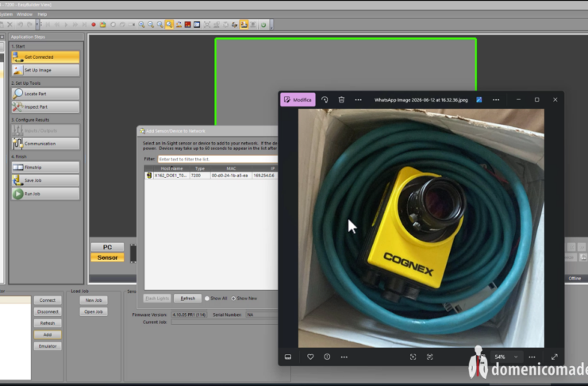Click the highlighted image overlay toolbar icon
Screen dimensions: 588x386
[244, 25]
